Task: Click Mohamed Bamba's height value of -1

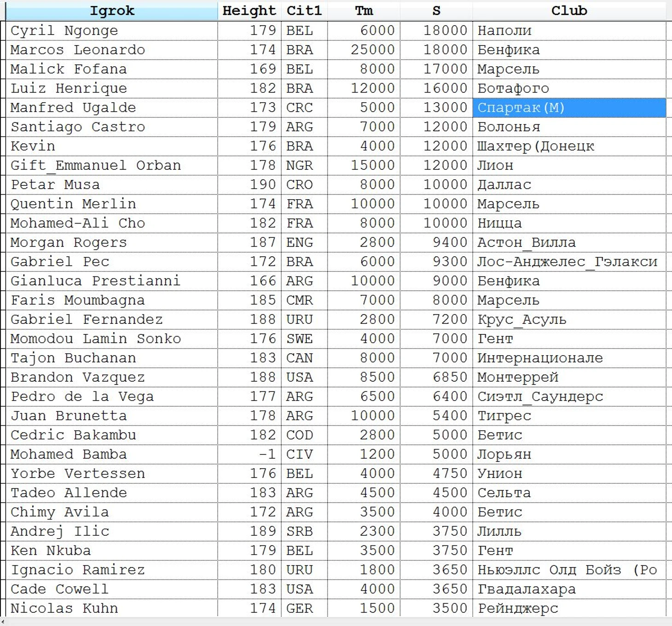Action: click(267, 454)
